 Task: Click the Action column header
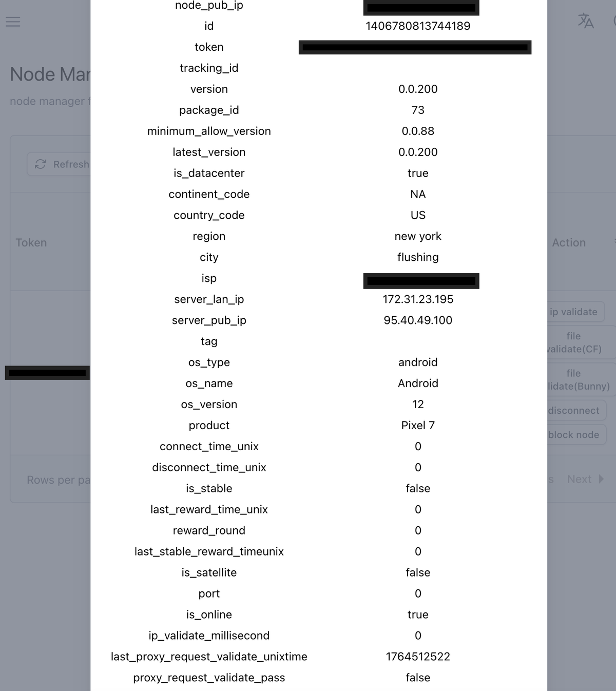[568, 242]
